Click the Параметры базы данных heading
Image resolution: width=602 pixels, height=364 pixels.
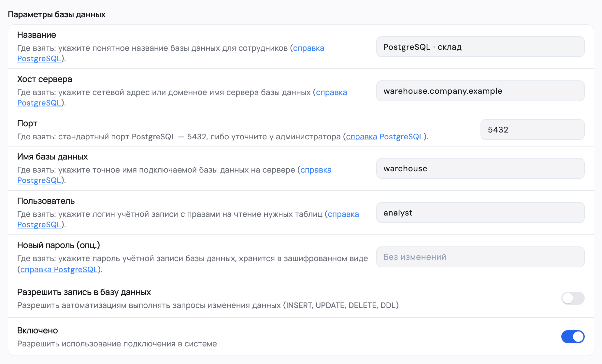point(57,15)
